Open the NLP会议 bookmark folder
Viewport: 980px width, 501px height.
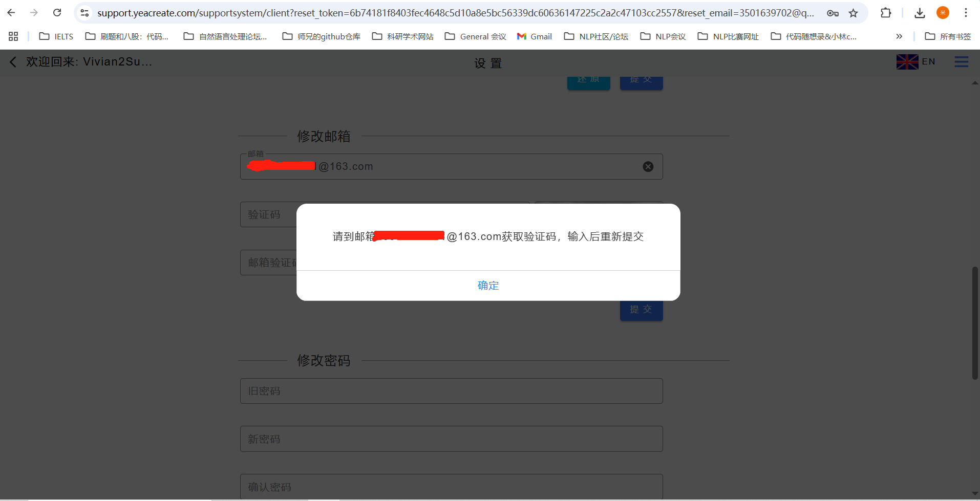tap(663, 36)
